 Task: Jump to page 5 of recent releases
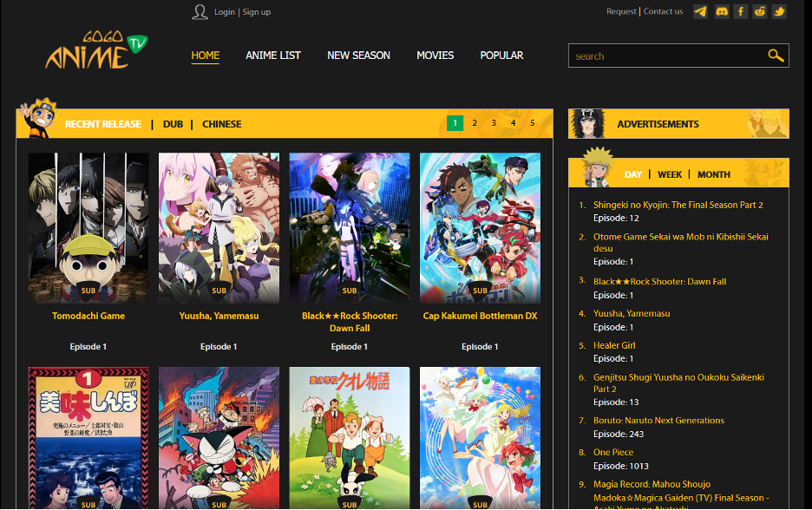533,123
